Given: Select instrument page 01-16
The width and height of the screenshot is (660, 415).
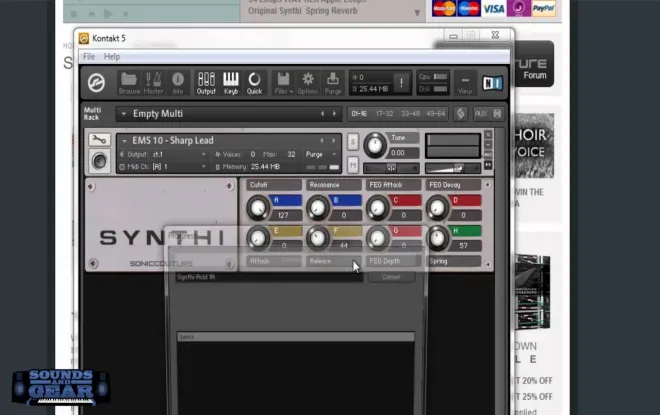Looking at the screenshot, I should tap(359, 114).
